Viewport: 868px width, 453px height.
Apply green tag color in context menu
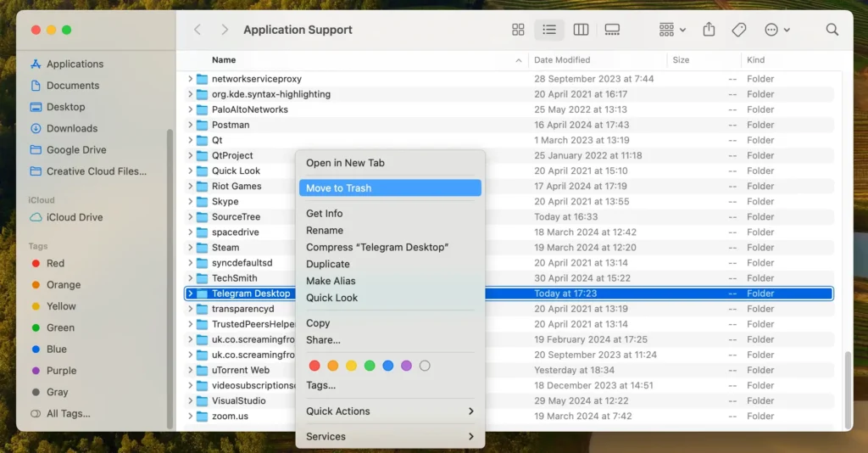370,366
